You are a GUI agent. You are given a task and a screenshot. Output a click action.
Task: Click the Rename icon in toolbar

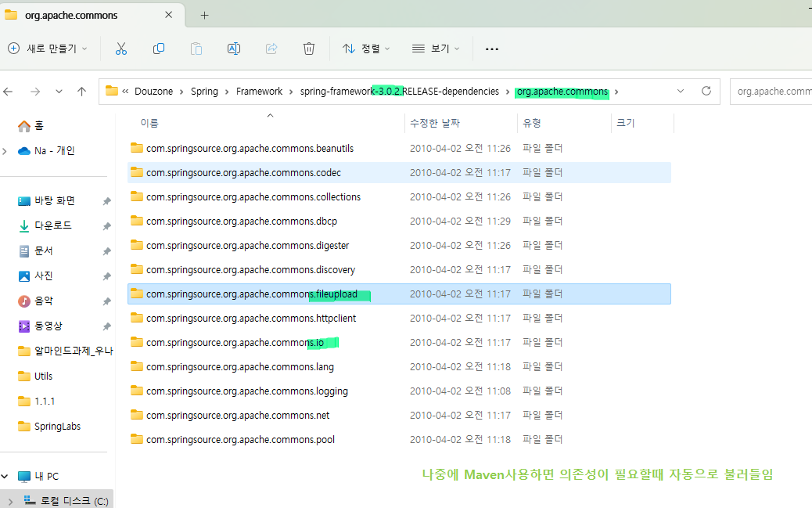pyautogui.click(x=234, y=49)
